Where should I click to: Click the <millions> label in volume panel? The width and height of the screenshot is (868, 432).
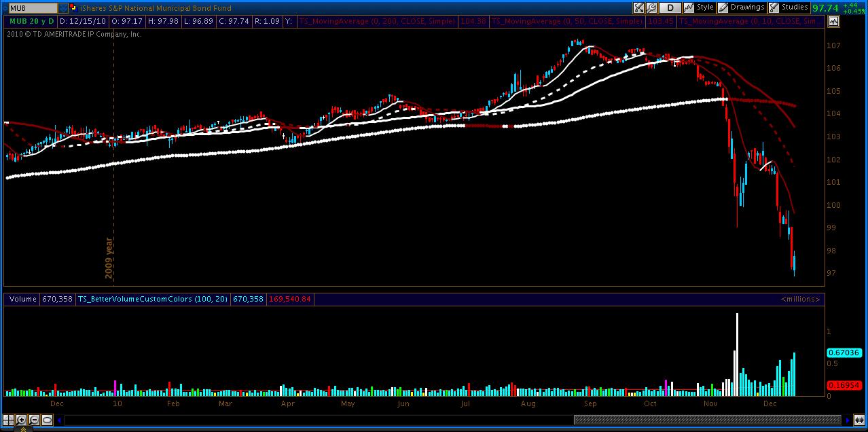coord(800,299)
